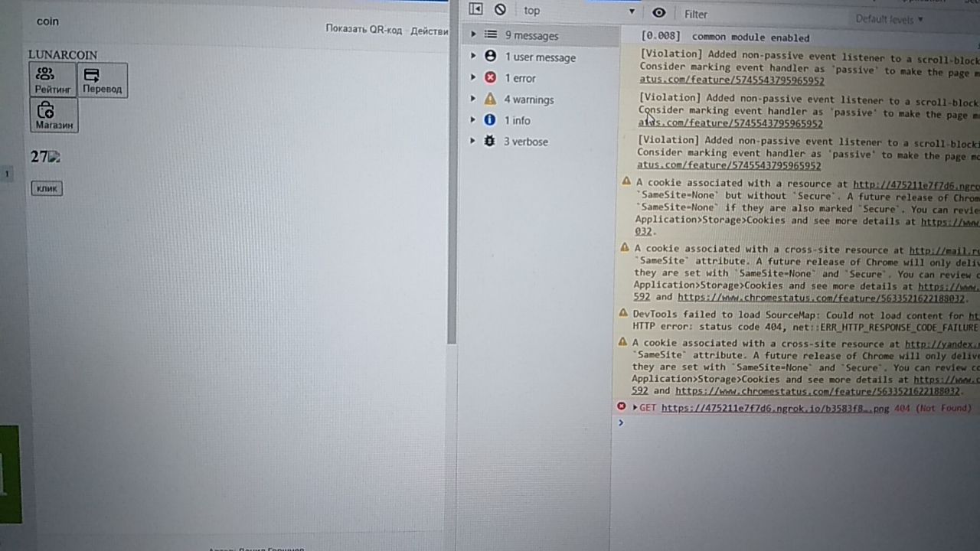Viewport: 980px width, 551px height.
Task: Select 'common module enabled' log text
Action: [x=750, y=37]
